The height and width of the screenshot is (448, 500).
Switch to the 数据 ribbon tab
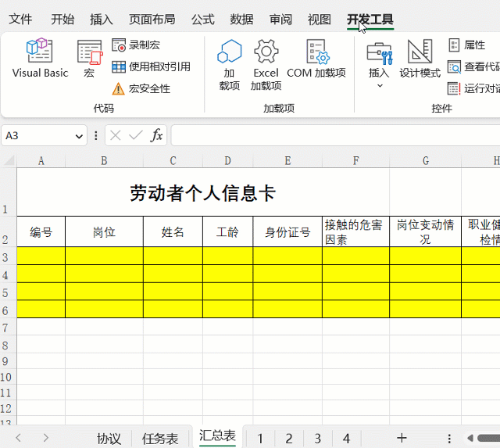(241, 20)
